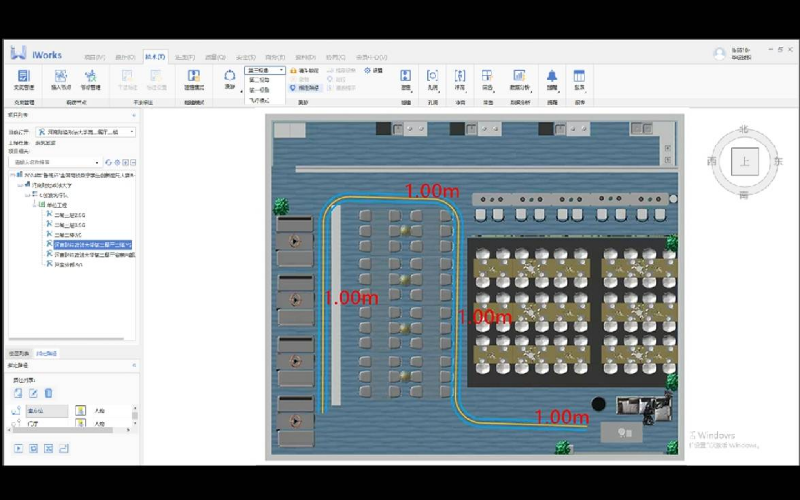Viewport: 800px width, 500px height.
Task: Switch to the ribbon tab marked (Q)
Action: (x=215, y=57)
